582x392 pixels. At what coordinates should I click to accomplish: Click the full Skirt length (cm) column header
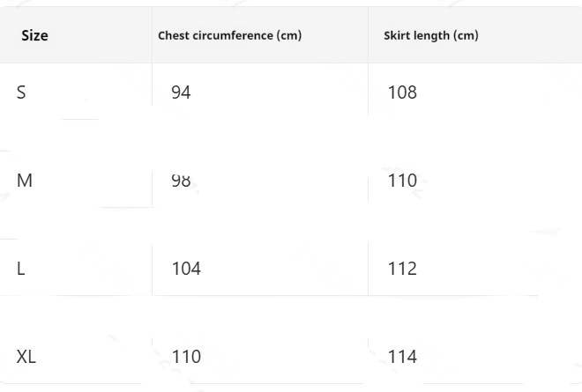431,36
